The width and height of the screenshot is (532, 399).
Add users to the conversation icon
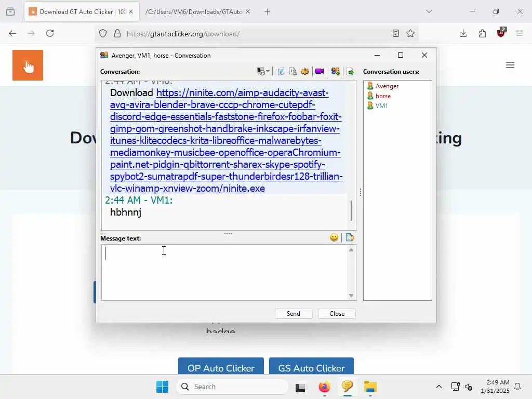pyautogui.click(x=335, y=71)
